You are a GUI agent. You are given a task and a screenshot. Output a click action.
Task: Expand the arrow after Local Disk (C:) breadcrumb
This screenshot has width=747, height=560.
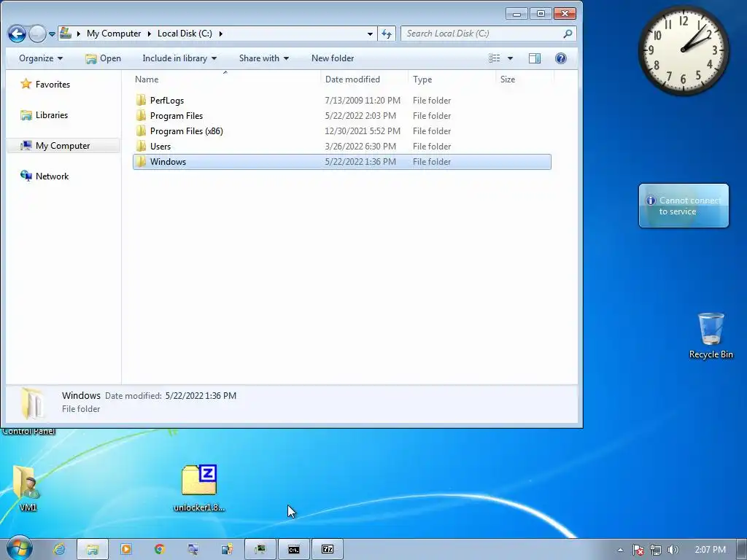220,34
